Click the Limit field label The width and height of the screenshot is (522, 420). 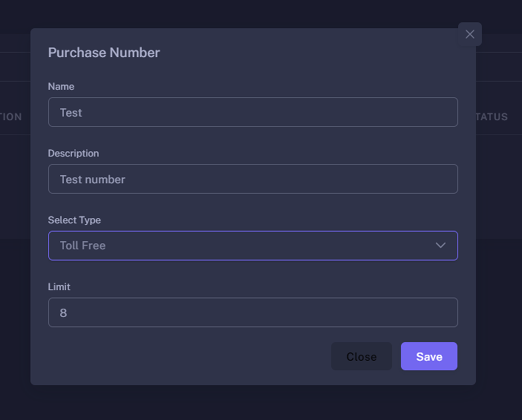59,287
